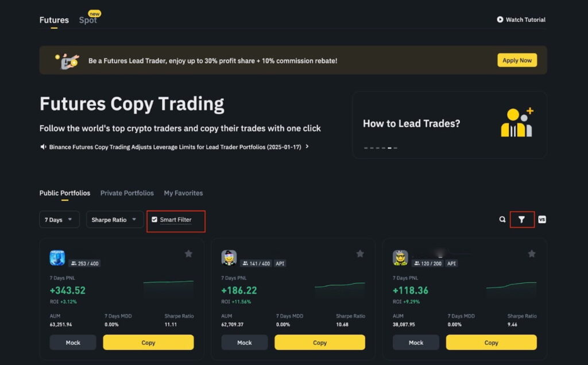Open the Private Portfolios tab
This screenshot has width=588, height=365.
(127, 193)
